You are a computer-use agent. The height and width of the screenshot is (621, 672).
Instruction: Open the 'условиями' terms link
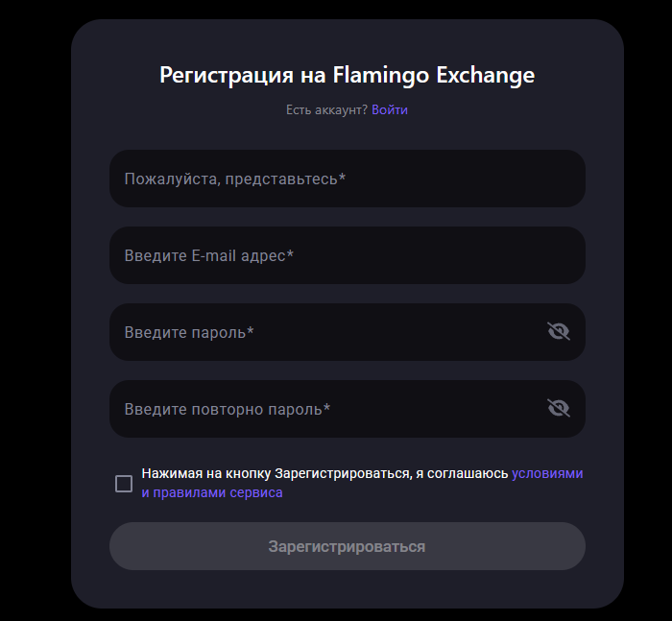tap(547, 473)
